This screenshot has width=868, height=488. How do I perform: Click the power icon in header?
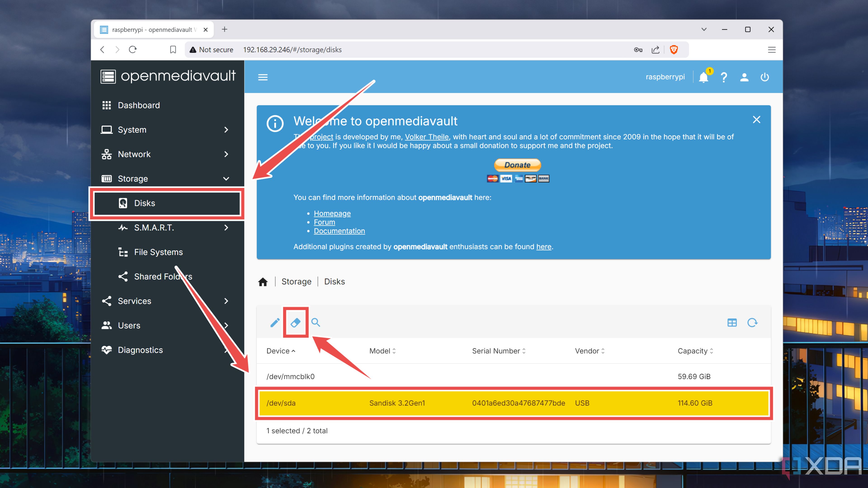click(x=764, y=77)
